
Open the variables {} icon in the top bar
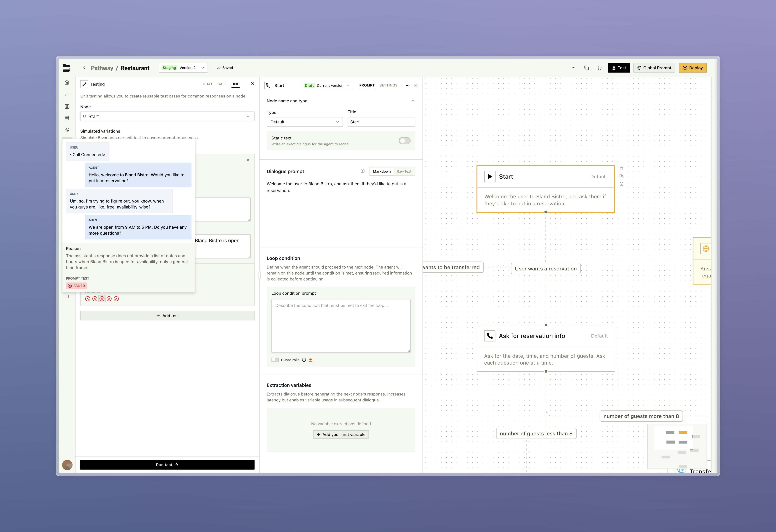click(x=600, y=67)
